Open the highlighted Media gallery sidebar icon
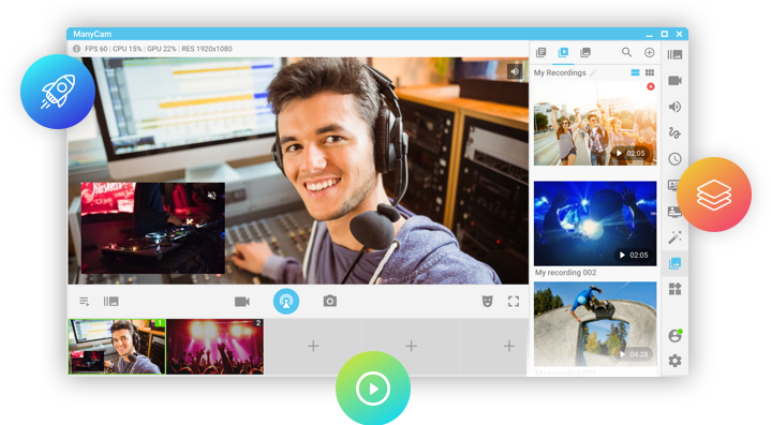 [675, 264]
